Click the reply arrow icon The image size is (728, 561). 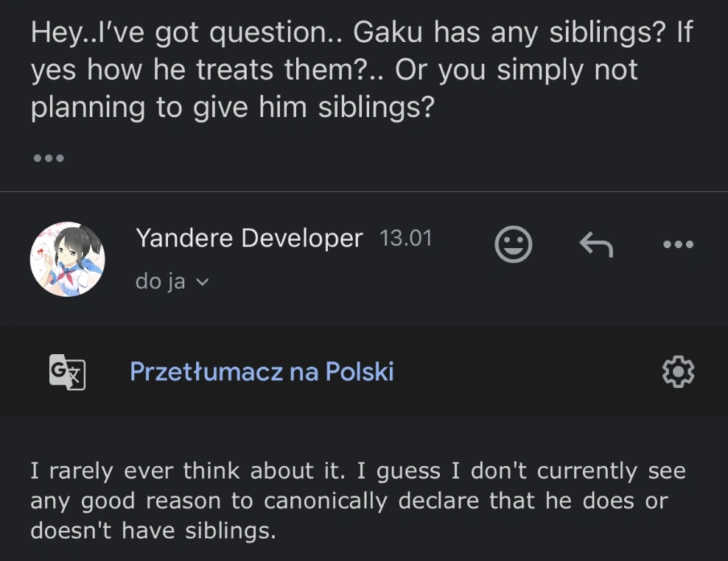click(596, 244)
